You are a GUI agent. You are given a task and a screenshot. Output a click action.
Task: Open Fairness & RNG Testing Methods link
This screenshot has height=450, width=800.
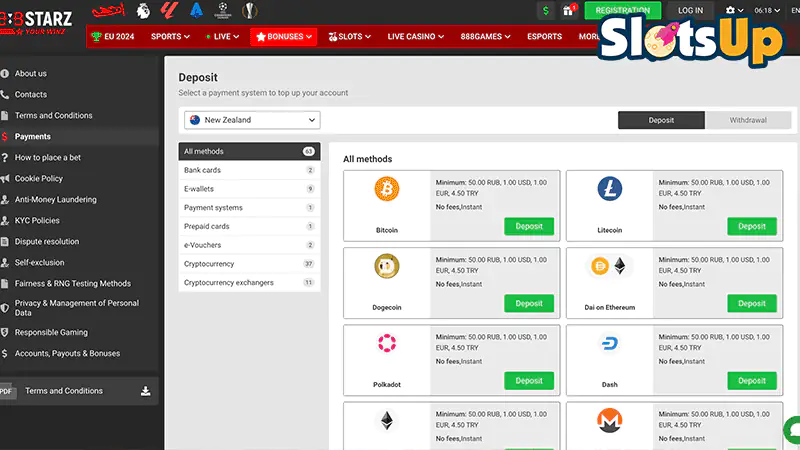pyautogui.click(x=72, y=283)
